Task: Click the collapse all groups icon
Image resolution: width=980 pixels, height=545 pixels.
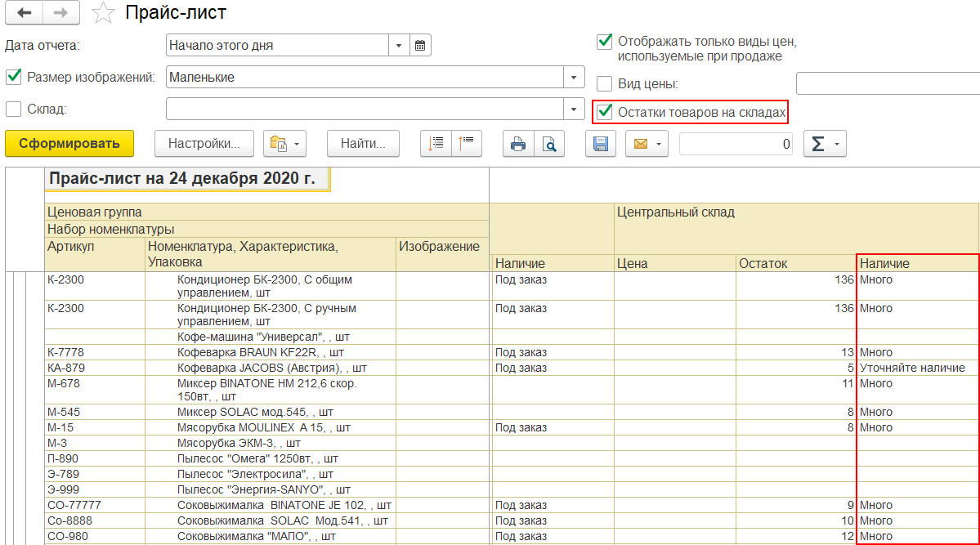Action: coord(467,144)
